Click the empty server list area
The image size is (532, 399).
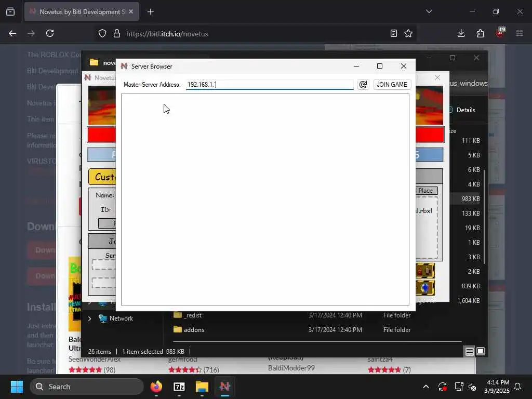[x=265, y=199]
